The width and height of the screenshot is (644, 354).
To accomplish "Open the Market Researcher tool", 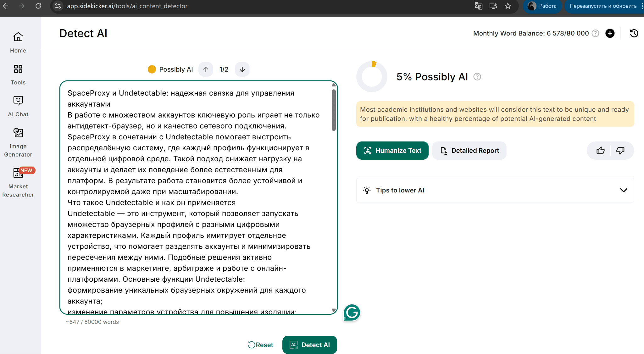I will (18, 173).
